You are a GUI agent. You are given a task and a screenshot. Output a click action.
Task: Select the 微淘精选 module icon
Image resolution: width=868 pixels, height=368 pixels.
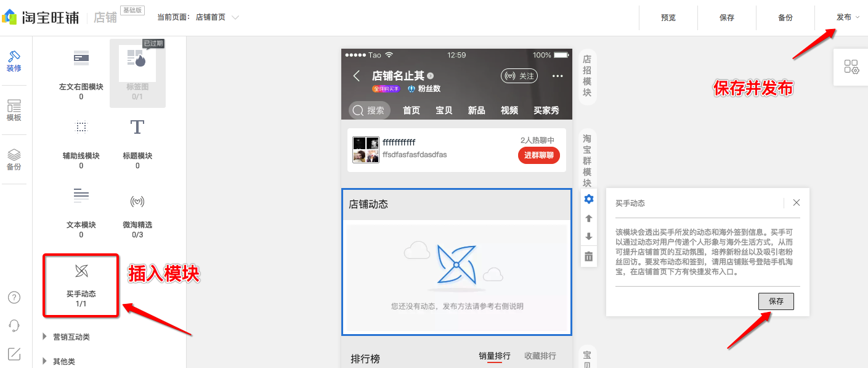coord(137,202)
